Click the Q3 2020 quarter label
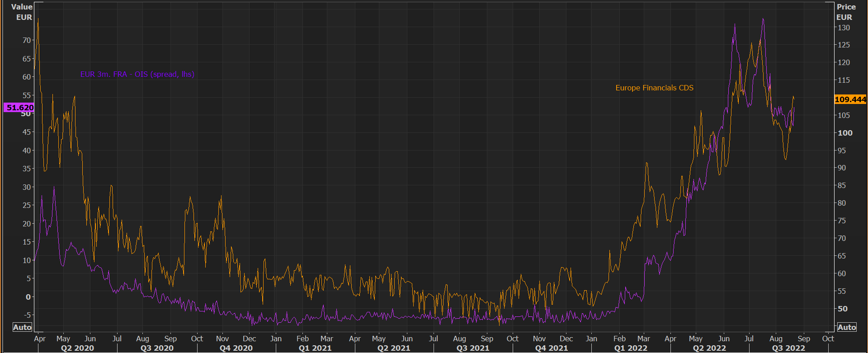The image size is (868, 353). pos(157,348)
